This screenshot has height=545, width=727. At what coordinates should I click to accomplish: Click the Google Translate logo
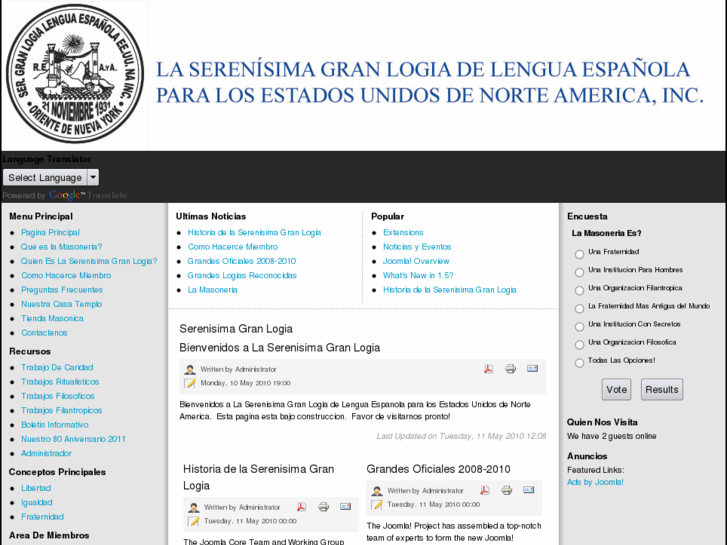coord(67,195)
